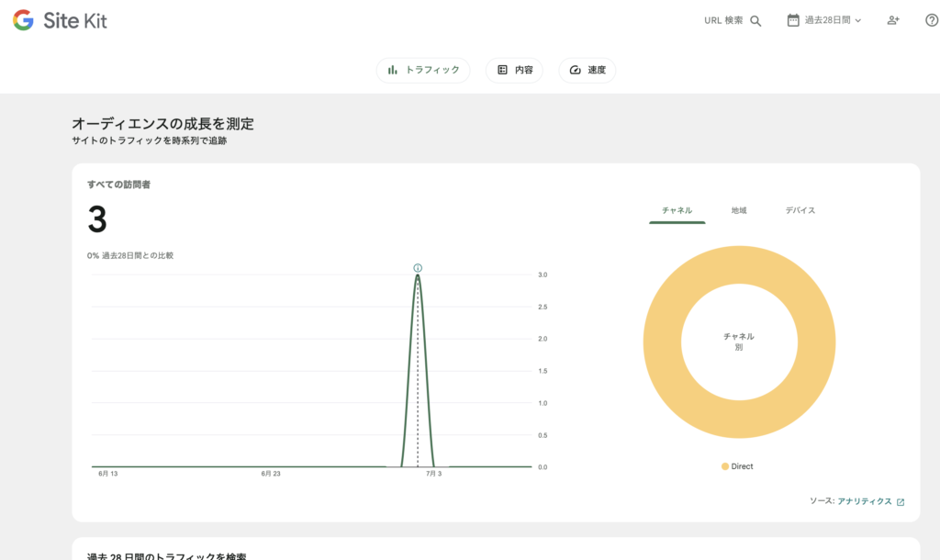Click the Direct legend color dot
Image resolution: width=940 pixels, height=560 pixels.
point(725,466)
